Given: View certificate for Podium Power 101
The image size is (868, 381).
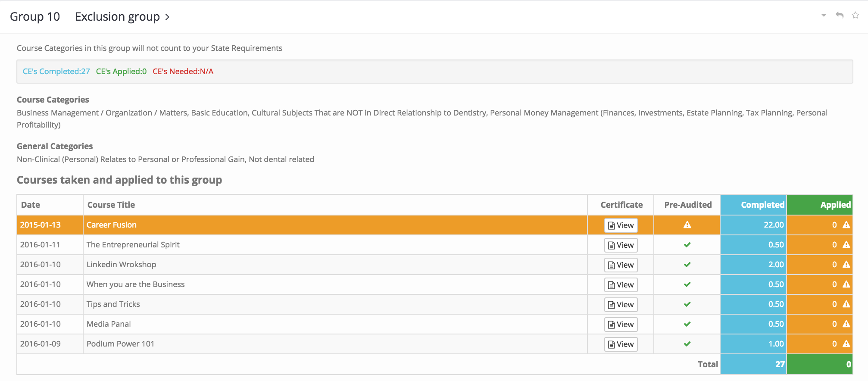Looking at the screenshot, I should coord(621,344).
